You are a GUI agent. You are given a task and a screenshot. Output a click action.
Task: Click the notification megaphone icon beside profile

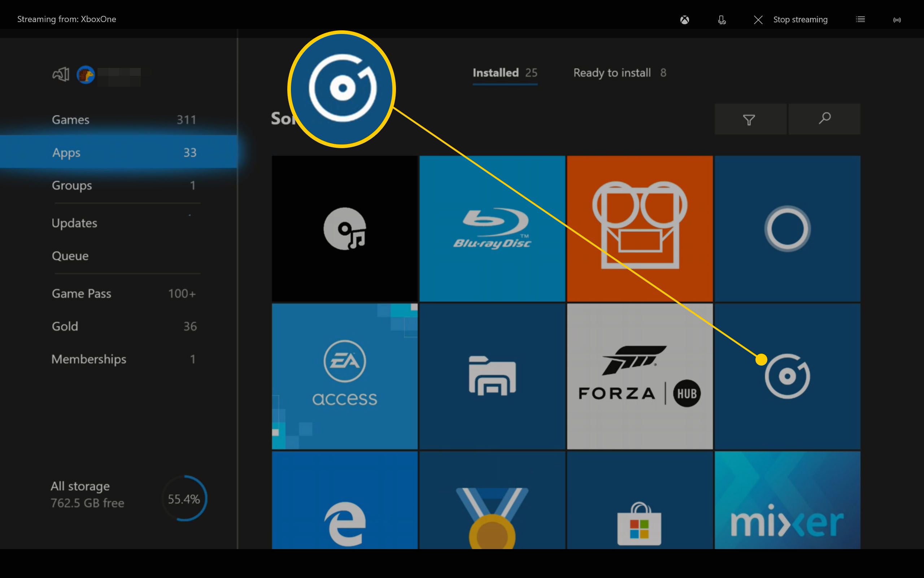(x=61, y=74)
